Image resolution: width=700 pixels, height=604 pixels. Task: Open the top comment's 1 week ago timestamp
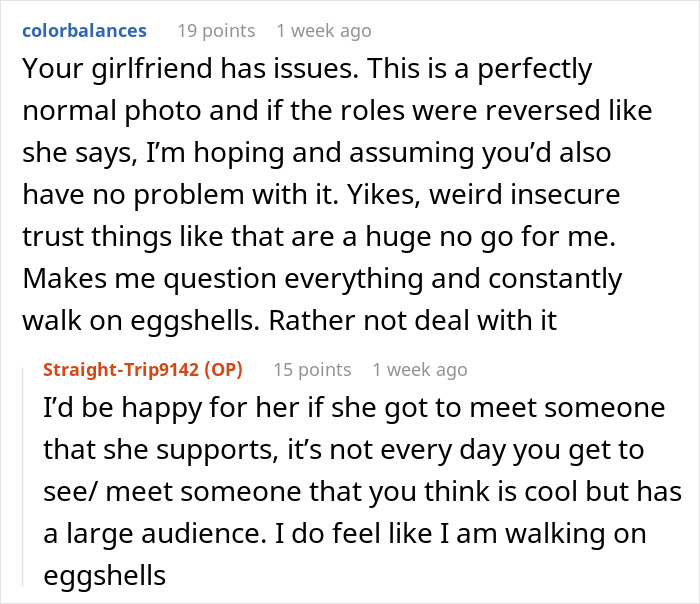click(x=323, y=30)
